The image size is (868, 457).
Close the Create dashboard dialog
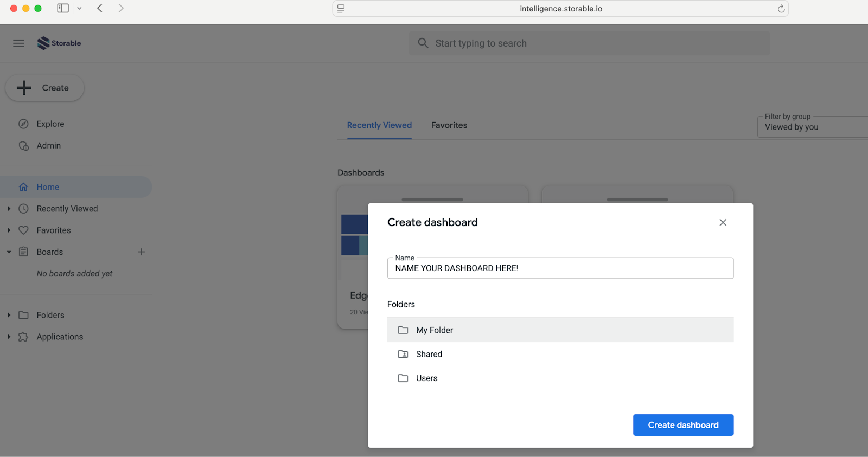(723, 223)
